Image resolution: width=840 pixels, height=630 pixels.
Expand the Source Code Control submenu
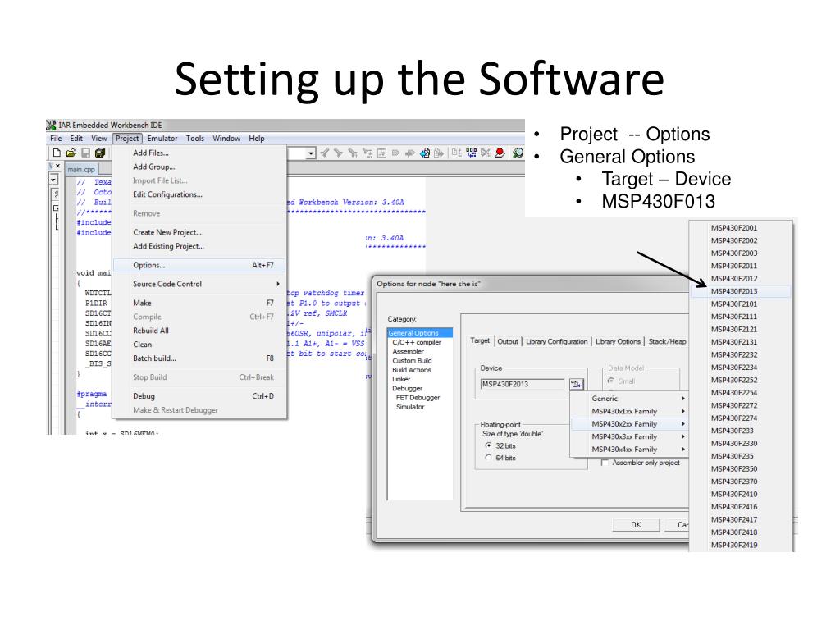(199, 284)
